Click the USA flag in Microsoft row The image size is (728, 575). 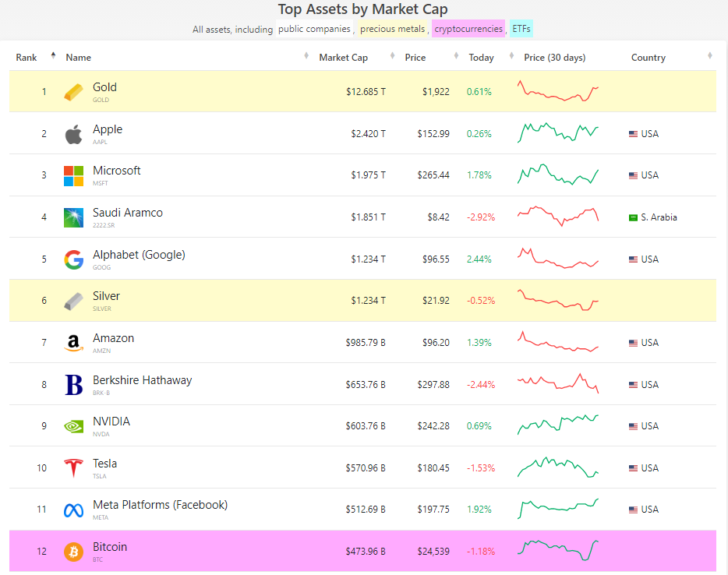[633, 176]
